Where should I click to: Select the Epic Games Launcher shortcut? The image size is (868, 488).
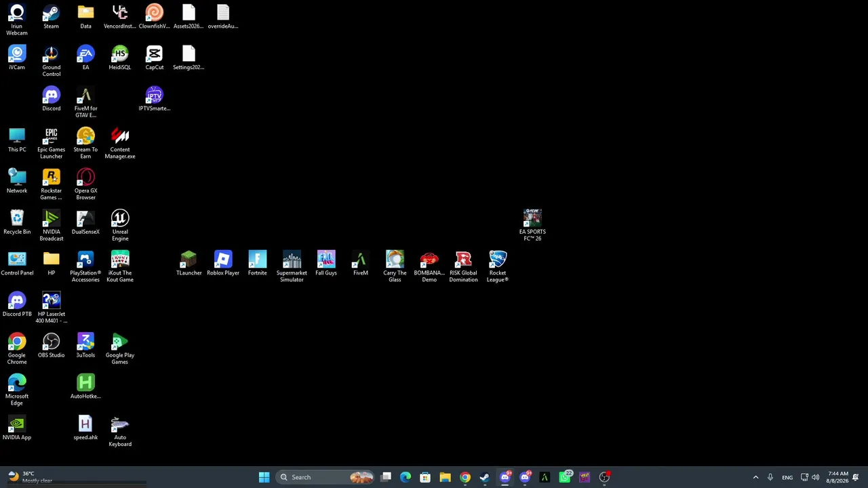pyautogui.click(x=51, y=144)
